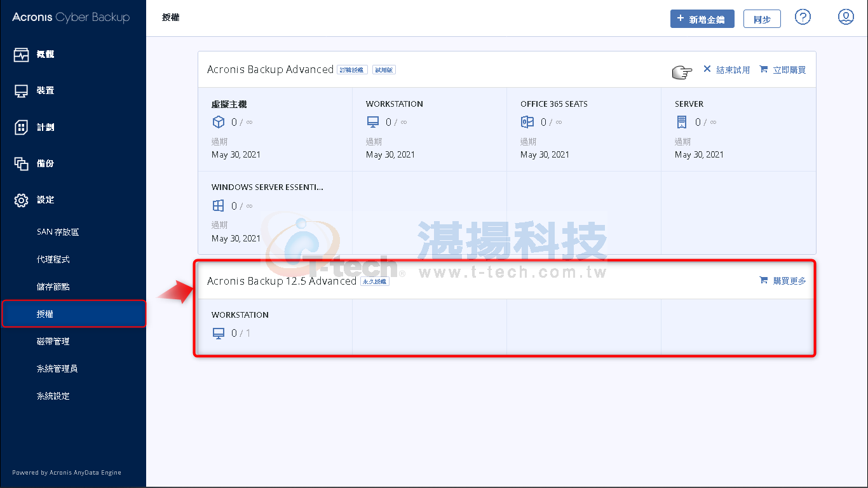Click the 新增金鑰 add key button

[x=702, y=19]
